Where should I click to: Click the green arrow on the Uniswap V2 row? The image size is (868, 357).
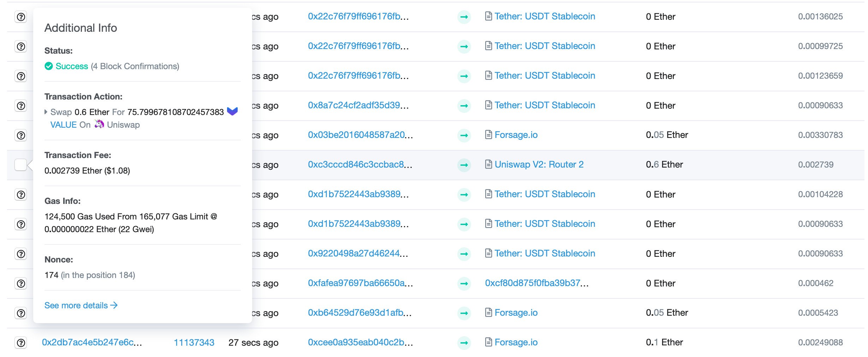pyautogui.click(x=464, y=165)
